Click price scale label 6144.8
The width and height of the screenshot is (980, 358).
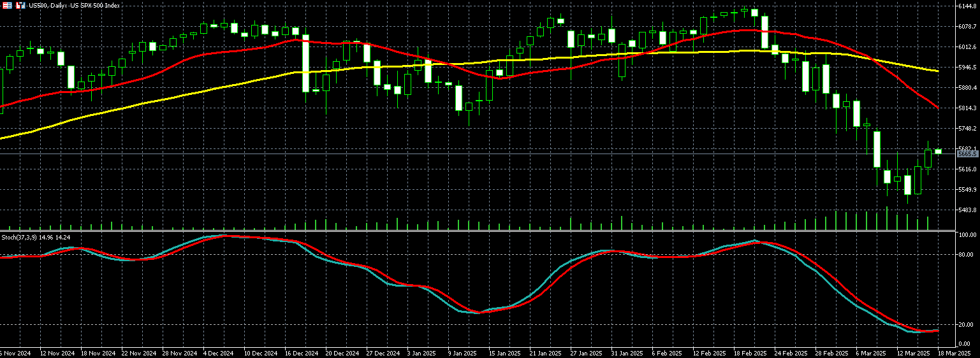(968, 6)
